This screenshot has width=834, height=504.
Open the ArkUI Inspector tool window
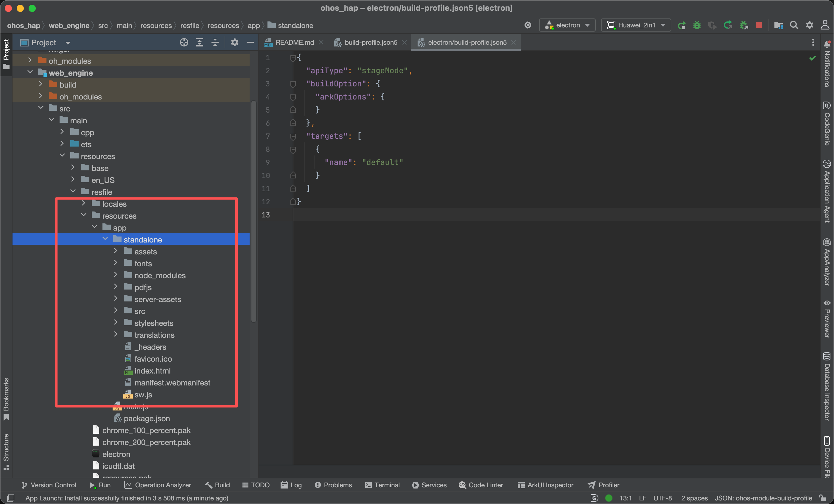(x=545, y=485)
